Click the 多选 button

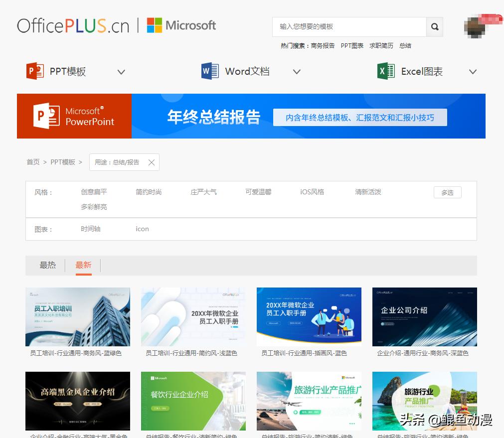pyautogui.click(x=448, y=192)
